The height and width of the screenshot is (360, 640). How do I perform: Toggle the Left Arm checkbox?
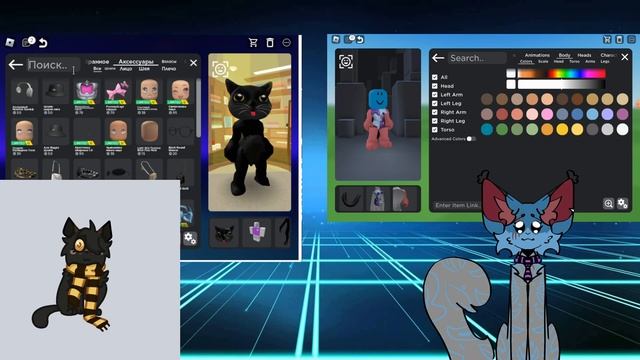tap(435, 95)
